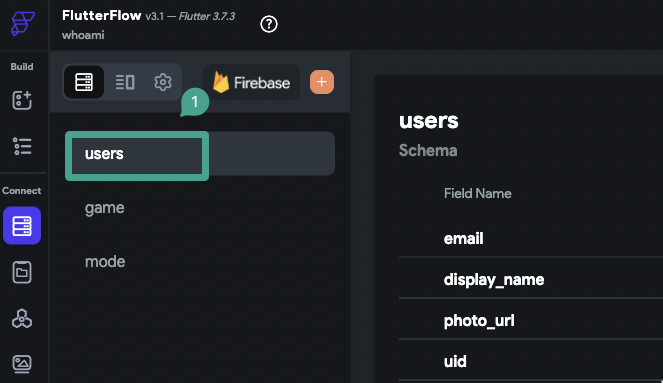Open the Widget Palette add icon

pos(22,100)
